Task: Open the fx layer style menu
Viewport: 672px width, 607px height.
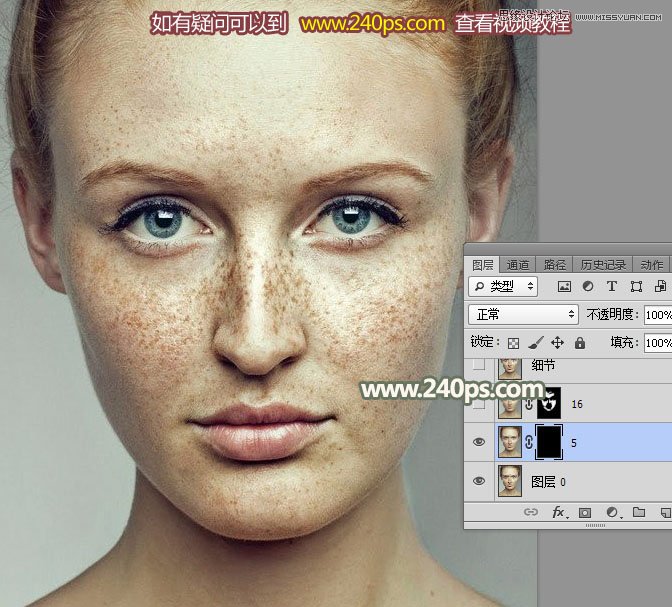Action: pos(559,513)
